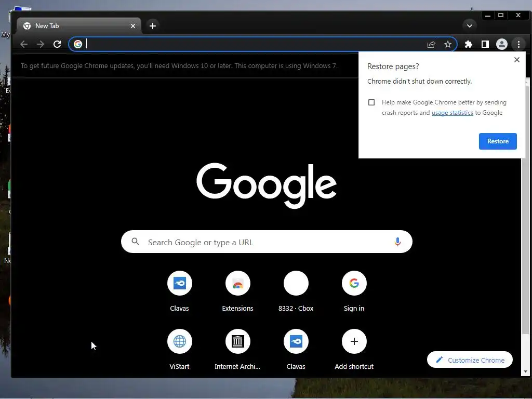
Task: Bookmark this tab with the star icon
Action: [x=448, y=44]
